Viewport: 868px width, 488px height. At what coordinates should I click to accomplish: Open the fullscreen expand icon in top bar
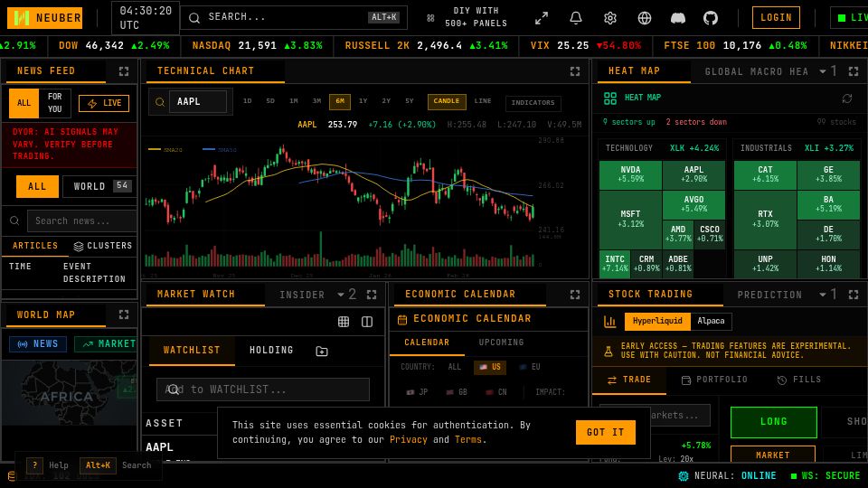[542, 18]
